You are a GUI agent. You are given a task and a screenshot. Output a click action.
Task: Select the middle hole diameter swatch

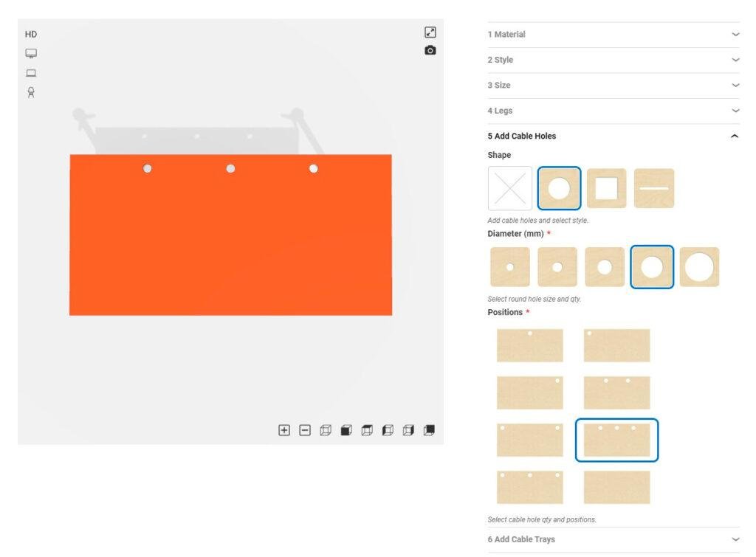(x=605, y=267)
